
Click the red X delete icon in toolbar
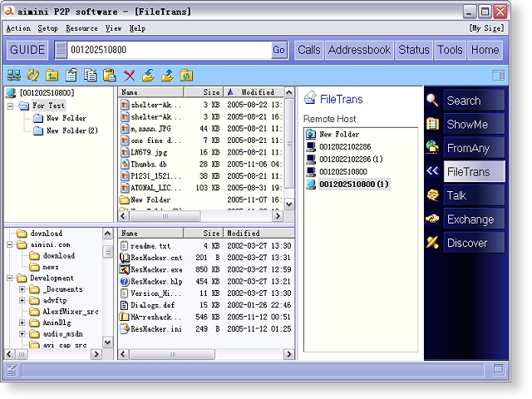tap(129, 76)
